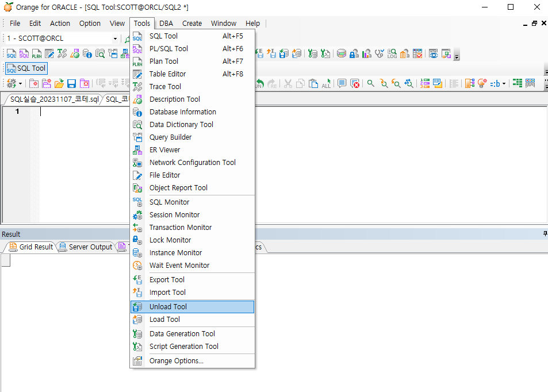Viewport: 548px width, 392px height.
Task: Click the SQL Tool window button
Action: point(26,68)
